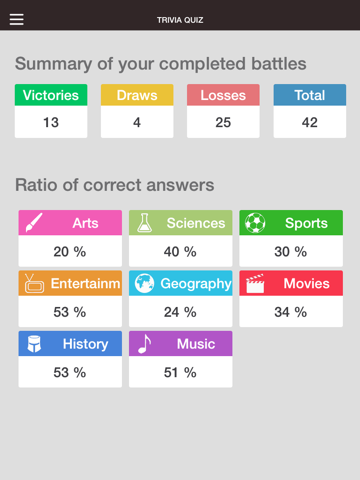Tap the Sports soccer ball icon
Screen dimensions: 360x480
pos(255,223)
